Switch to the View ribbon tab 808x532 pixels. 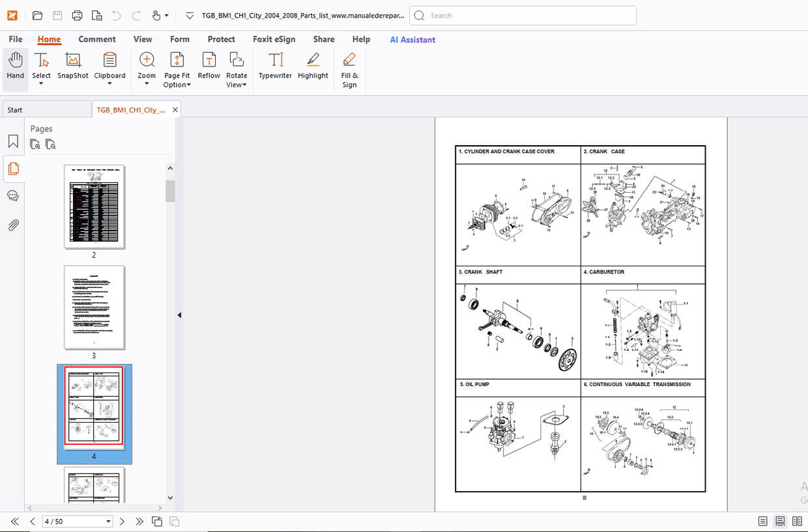[143, 39]
